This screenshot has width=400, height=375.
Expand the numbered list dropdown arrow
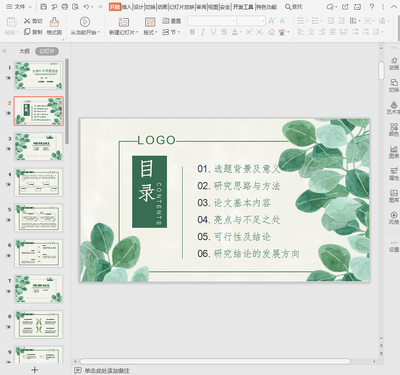(x=321, y=21)
